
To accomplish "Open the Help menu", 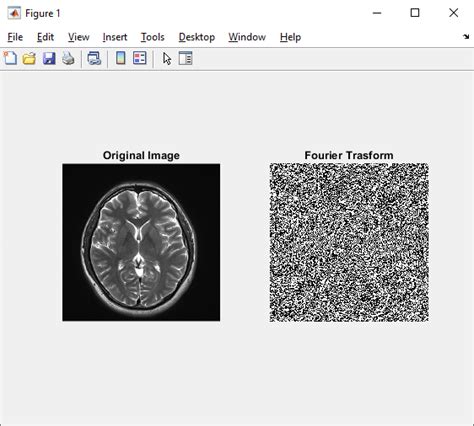I will (290, 37).
